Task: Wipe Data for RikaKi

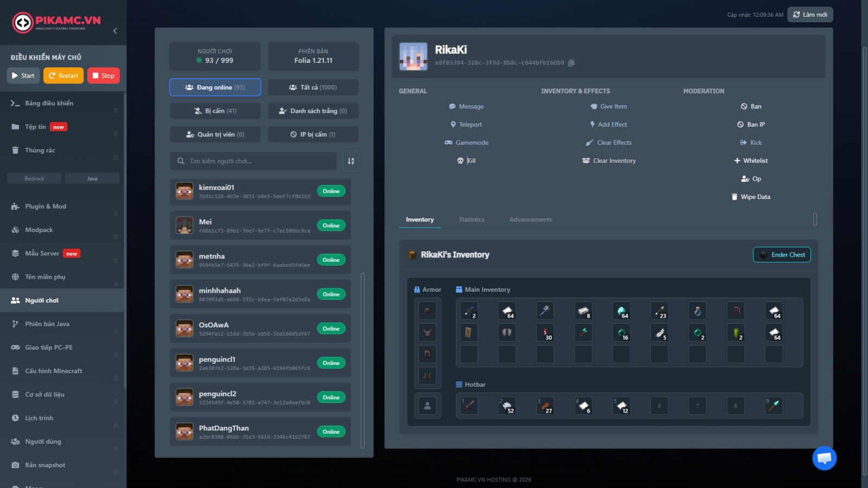Action: 751,197
